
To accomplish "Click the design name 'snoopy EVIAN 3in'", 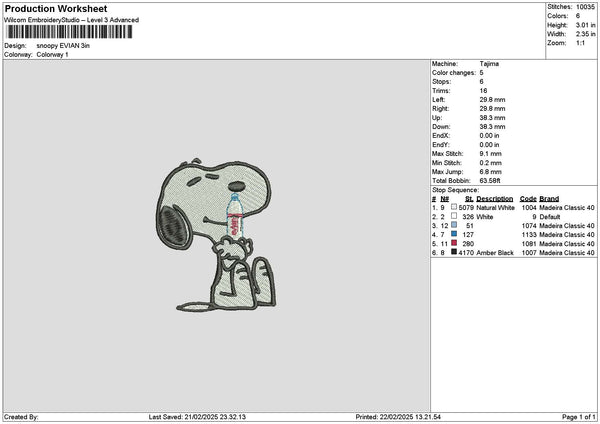I will pyautogui.click(x=63, y=46).
